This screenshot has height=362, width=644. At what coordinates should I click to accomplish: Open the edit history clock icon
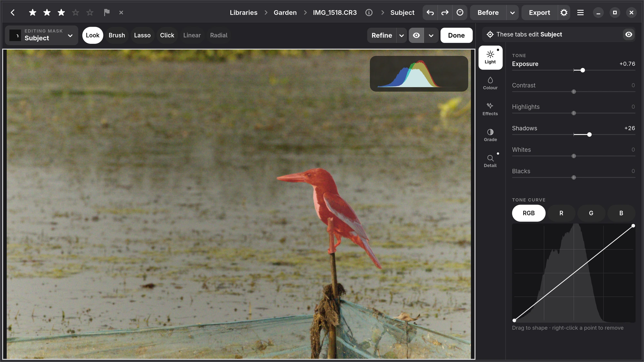(460, 13)
